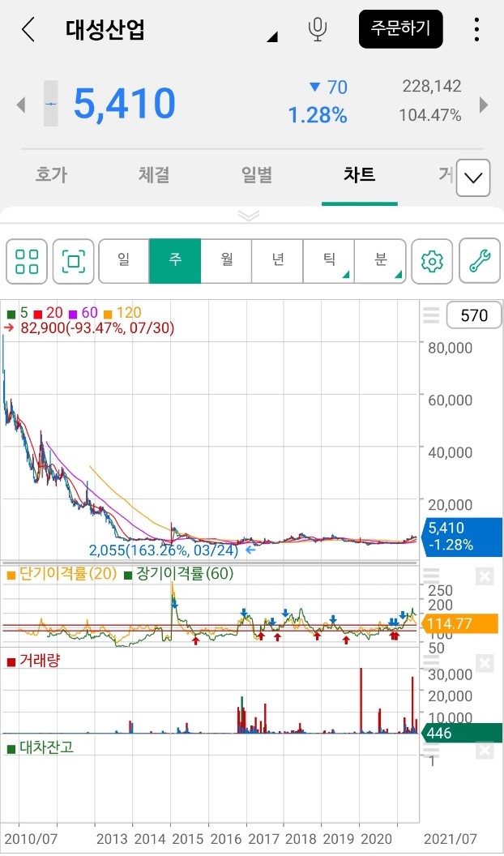The height and width of the screenshot is (856, 504).
Task: Select the 차트 tab
Action: (x=359, y=175)
